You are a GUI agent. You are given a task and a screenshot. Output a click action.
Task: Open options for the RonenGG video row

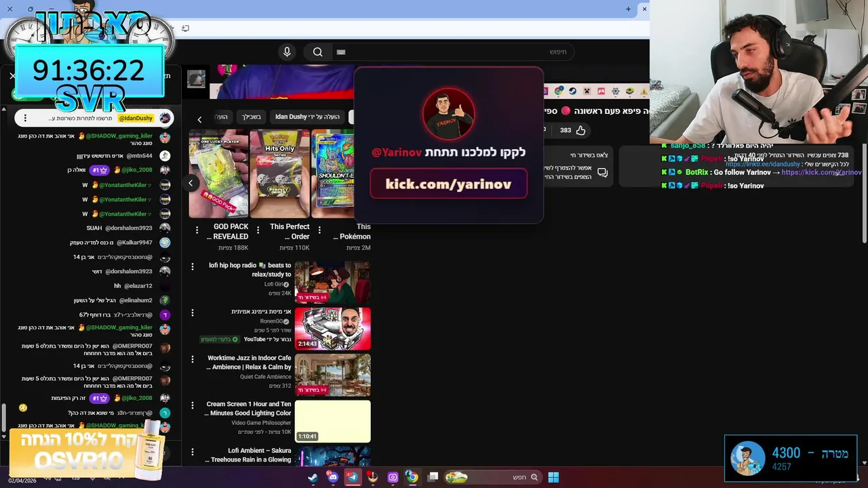[x=193, y=312]
